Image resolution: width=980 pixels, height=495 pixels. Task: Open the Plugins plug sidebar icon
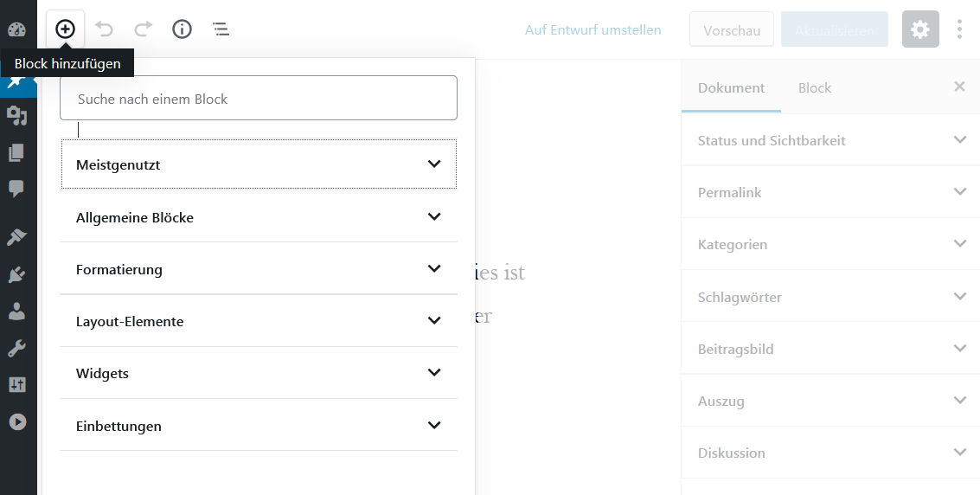[x=17, y=273]
